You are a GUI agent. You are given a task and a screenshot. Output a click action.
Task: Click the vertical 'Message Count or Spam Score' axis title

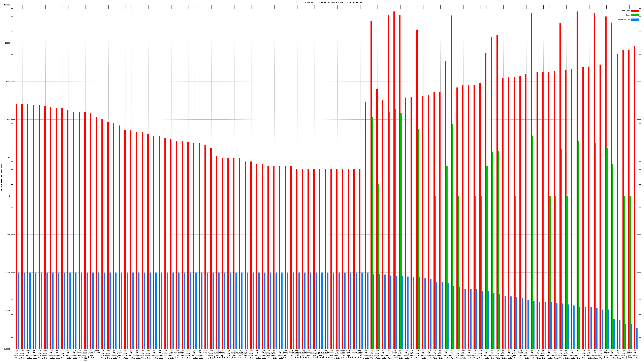pos(1,177)
